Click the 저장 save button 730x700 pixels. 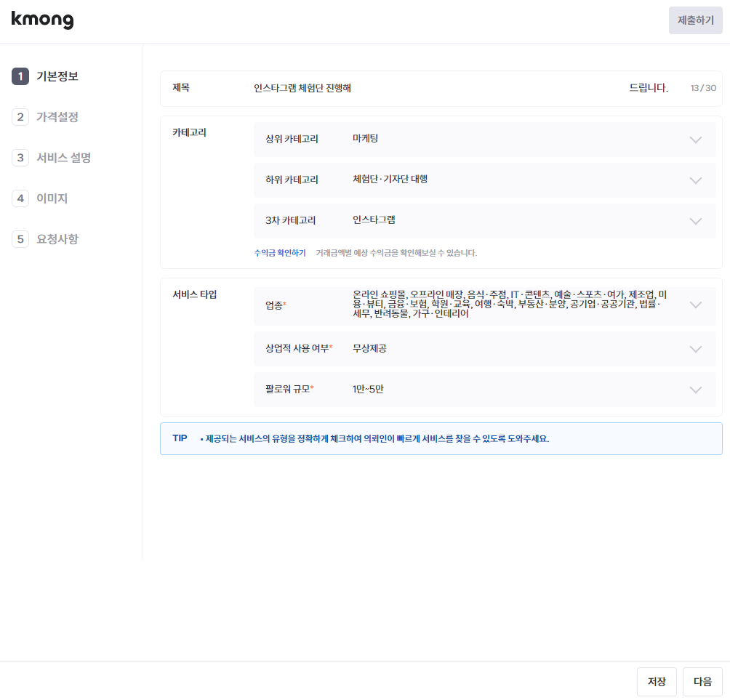click(657, 682)
